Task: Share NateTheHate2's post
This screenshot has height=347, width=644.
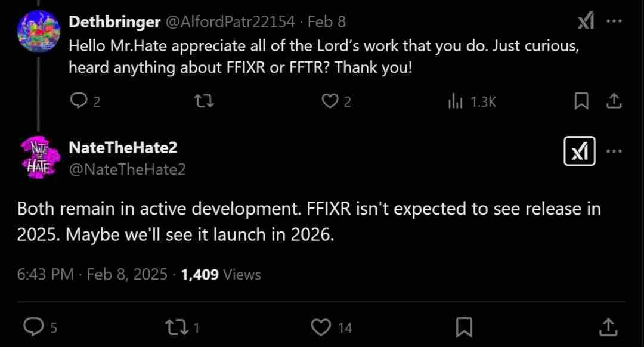Action: [608, 327]
